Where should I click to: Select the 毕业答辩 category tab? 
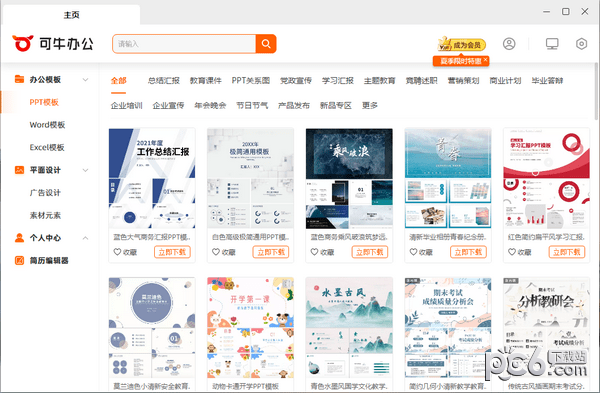[x=547, y=81]
